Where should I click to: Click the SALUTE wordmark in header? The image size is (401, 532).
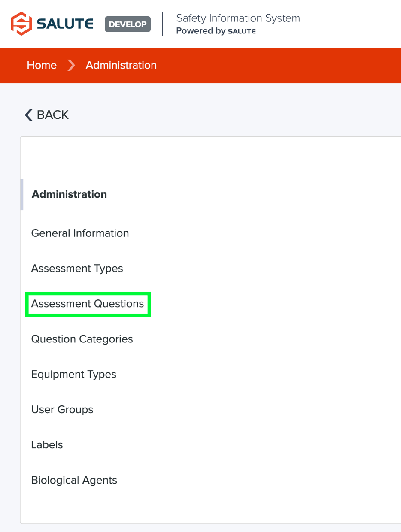[65, 24]
